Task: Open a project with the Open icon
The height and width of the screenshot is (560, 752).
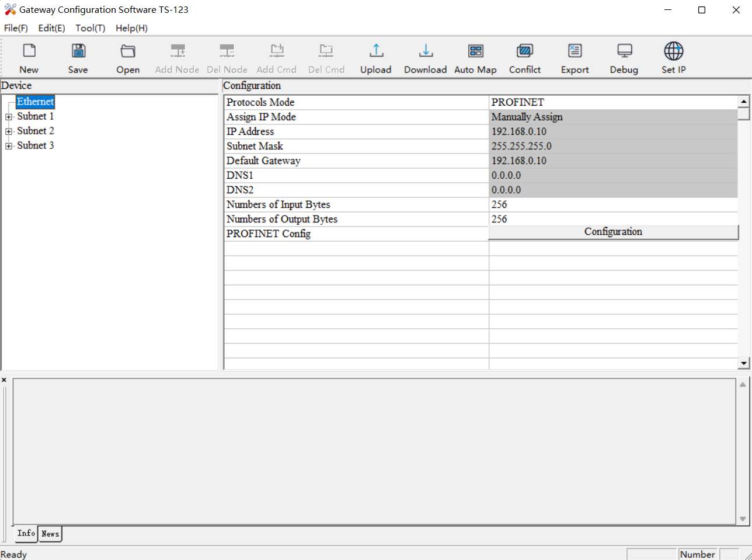Action: point(128,58)
